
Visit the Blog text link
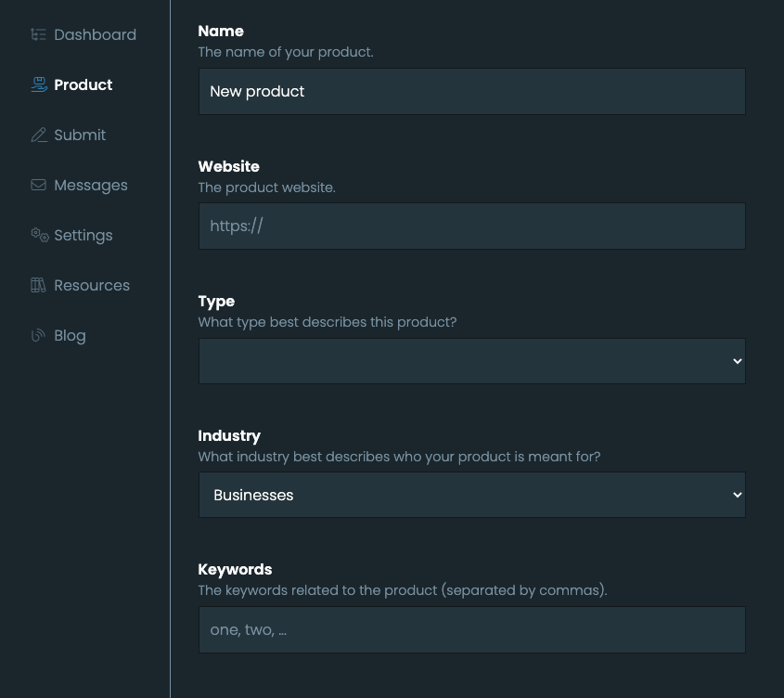point(70,336)
